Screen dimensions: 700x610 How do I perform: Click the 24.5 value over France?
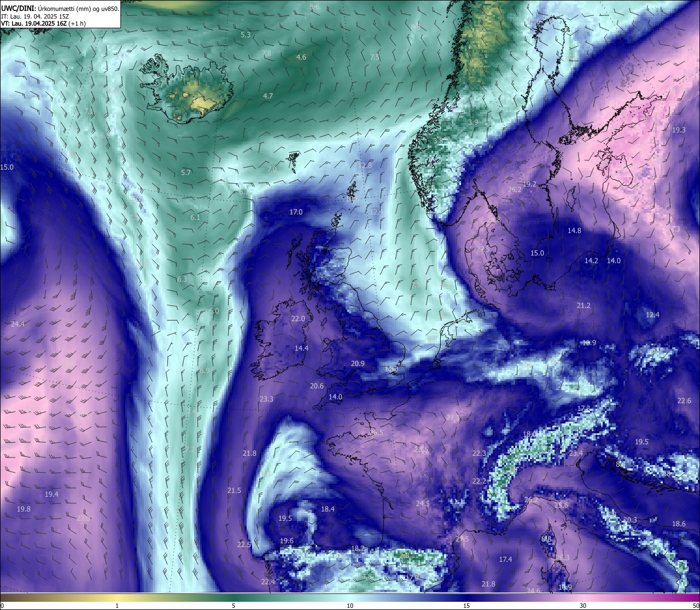(x=423, y=504)
